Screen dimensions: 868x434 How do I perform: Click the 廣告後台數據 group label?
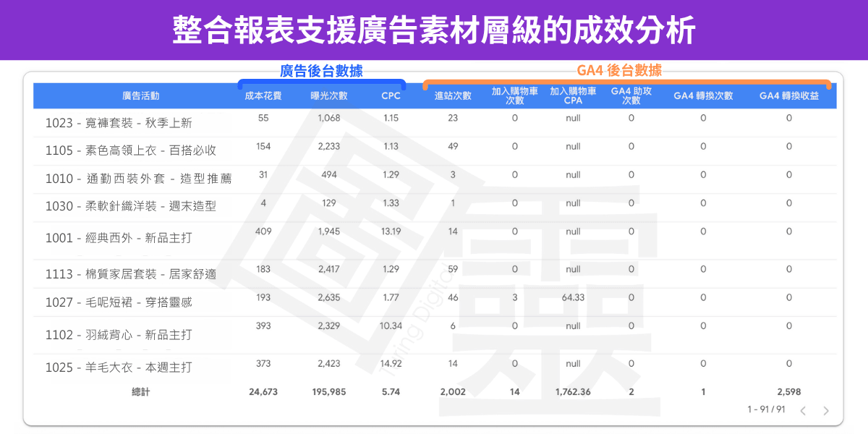[x=321, y=71]
